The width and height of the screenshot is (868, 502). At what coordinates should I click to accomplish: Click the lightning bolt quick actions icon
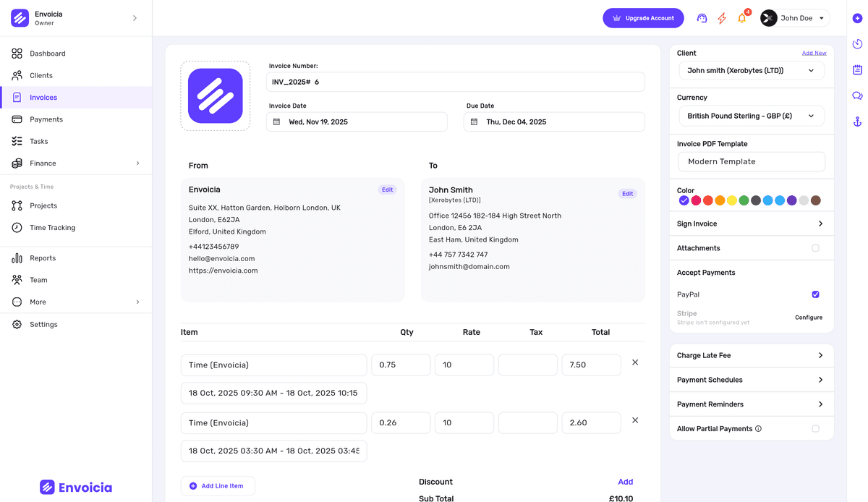721,18
